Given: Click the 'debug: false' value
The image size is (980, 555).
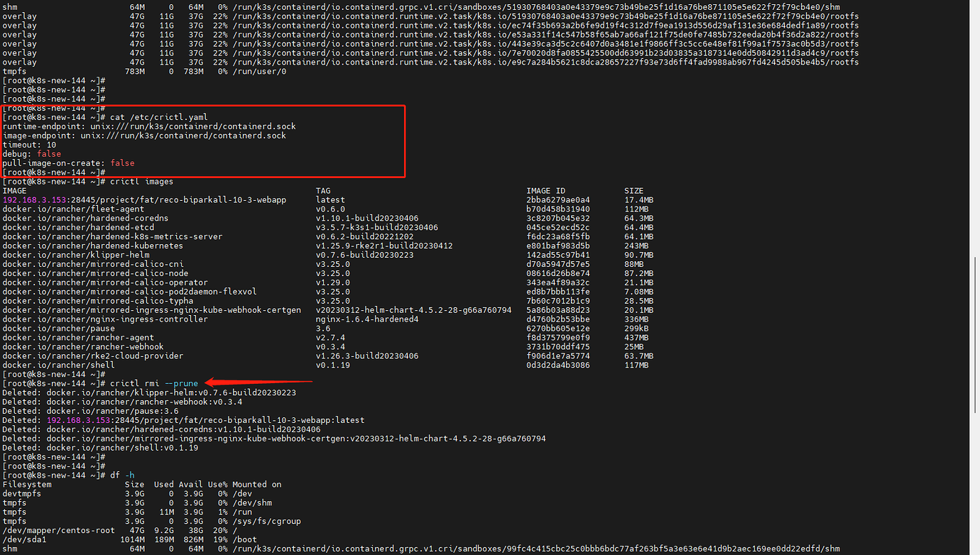Looking at the screenshot, I should pos(49,154).
